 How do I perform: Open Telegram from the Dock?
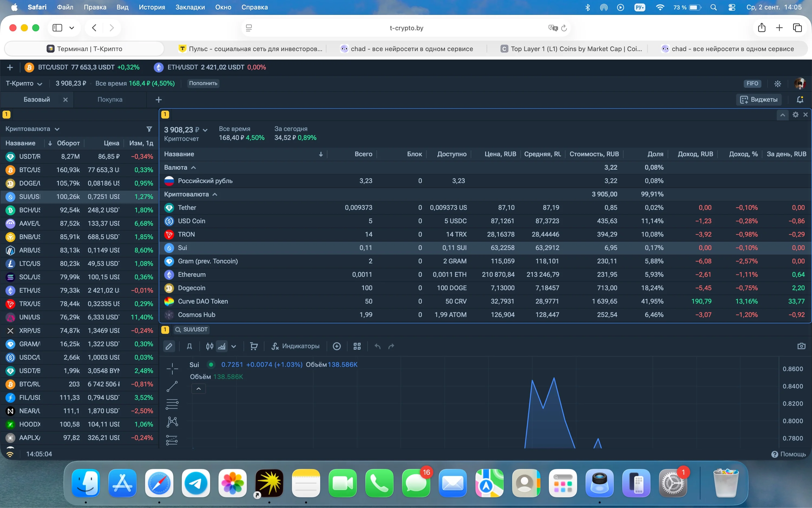point(196,483)
